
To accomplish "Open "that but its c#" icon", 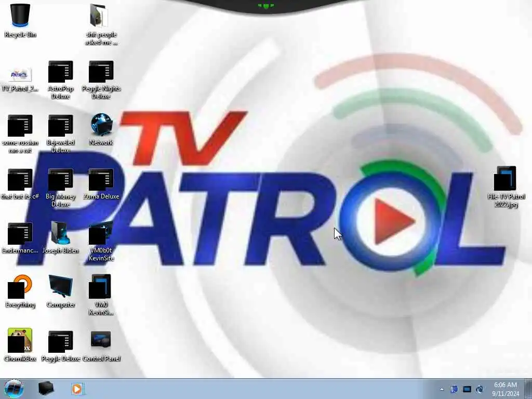I will click(20, 183).
